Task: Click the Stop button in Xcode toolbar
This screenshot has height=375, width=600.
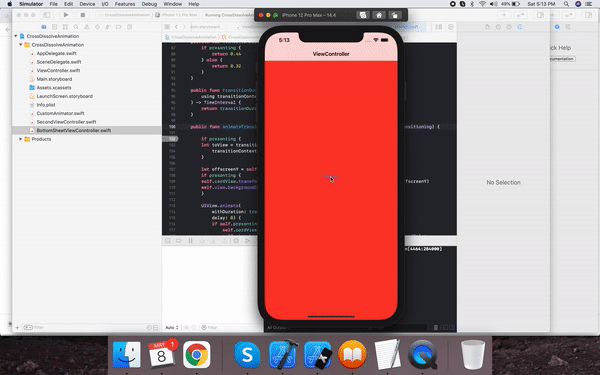Action: pos(83,15)
